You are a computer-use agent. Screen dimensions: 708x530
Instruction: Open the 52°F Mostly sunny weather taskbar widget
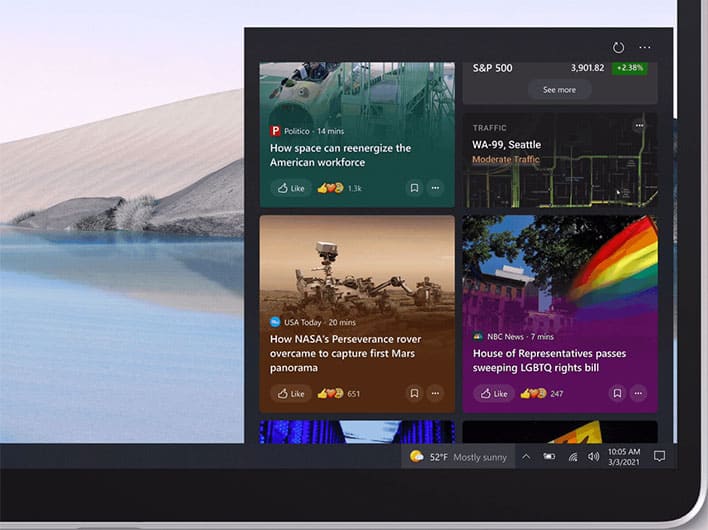(x=458, y=457)
